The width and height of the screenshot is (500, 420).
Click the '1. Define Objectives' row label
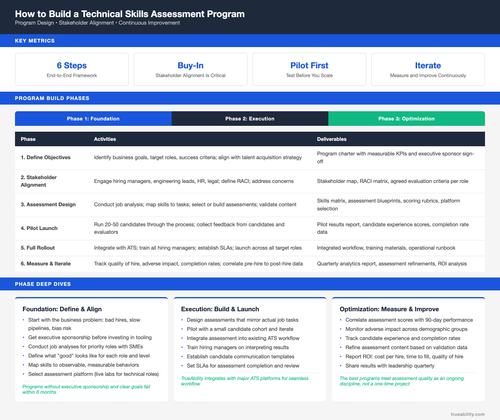click(46, 157)
